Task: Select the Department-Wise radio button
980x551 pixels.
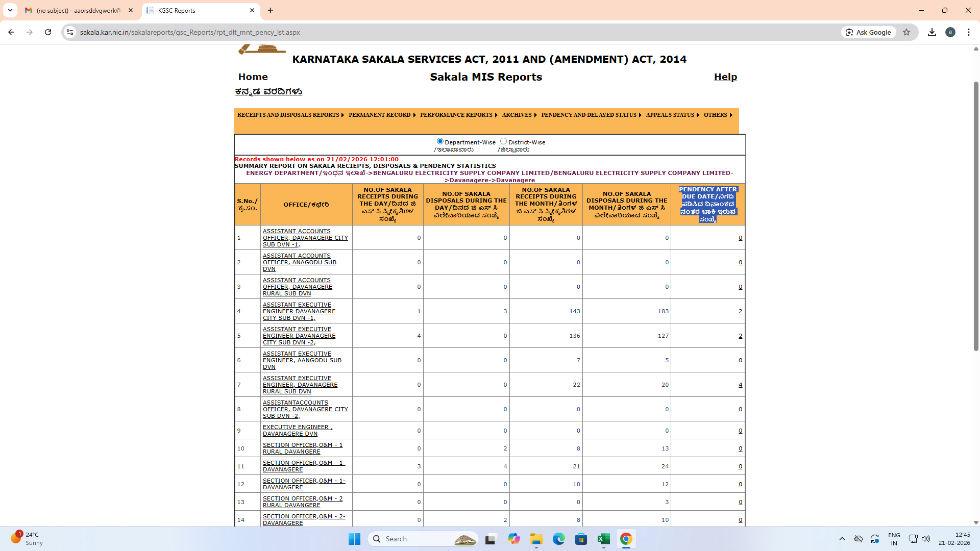Action: coord(440,141)
